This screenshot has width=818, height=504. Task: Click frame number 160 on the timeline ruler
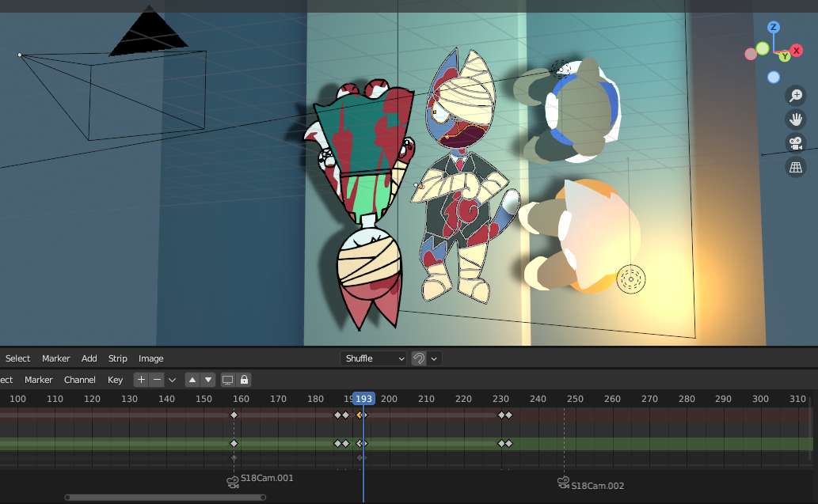241,399
